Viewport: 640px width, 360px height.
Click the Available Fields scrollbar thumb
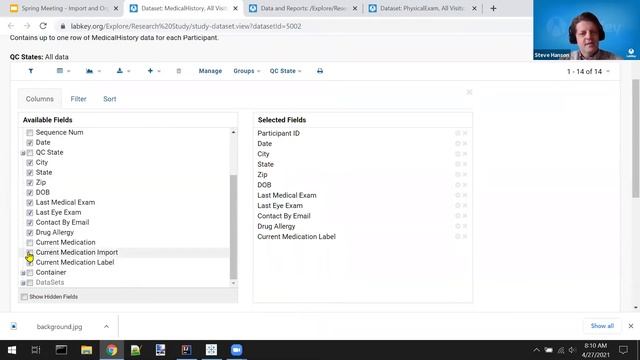tap(233, 227)
